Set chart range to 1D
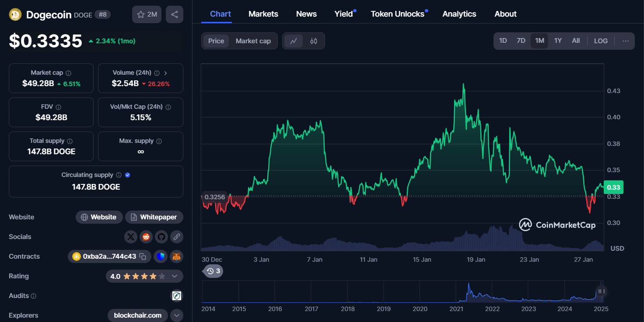644x322 pixels. (x=503, y=41)
